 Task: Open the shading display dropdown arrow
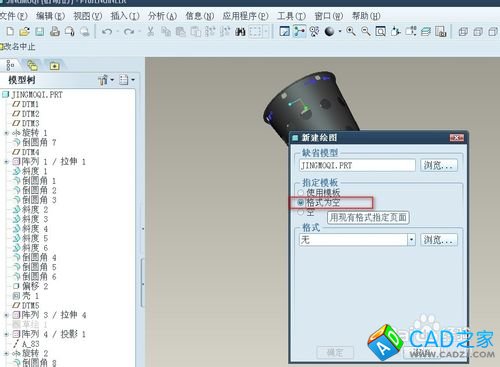tap(340, 32)
